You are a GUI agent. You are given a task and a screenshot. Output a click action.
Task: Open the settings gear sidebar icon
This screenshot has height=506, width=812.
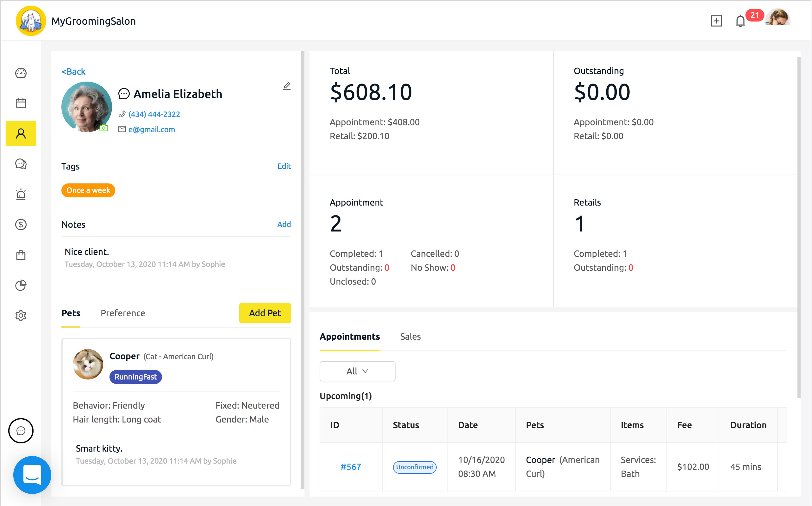(x=21, y=316)
